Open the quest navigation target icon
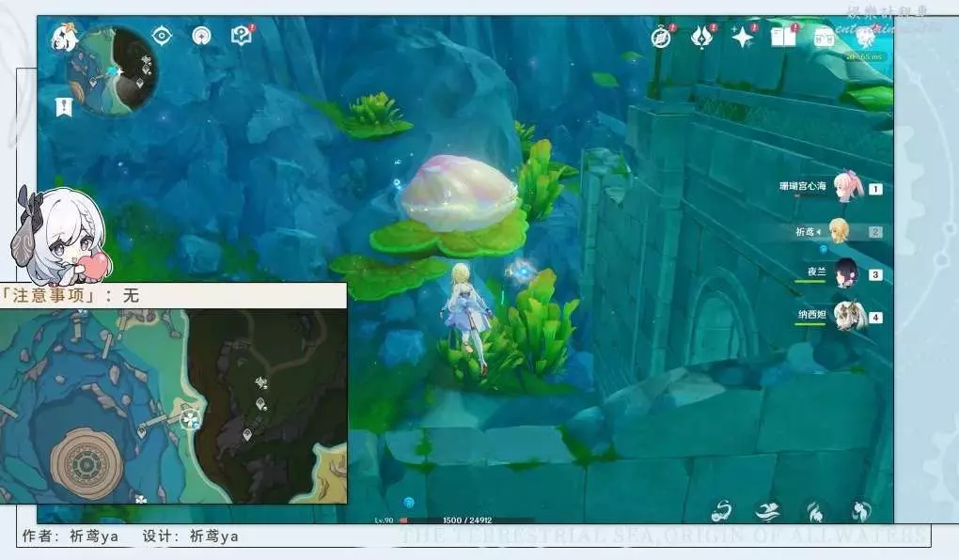 click(201, 37)
